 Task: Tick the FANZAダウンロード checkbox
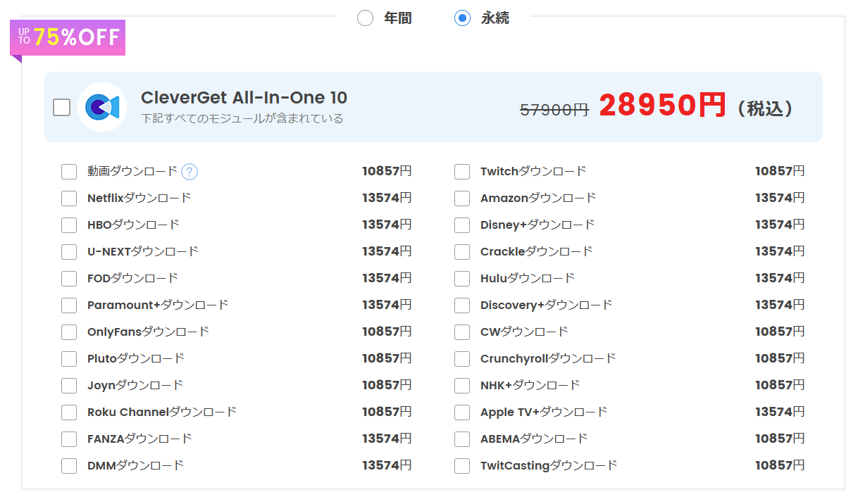tap(69, 439)
